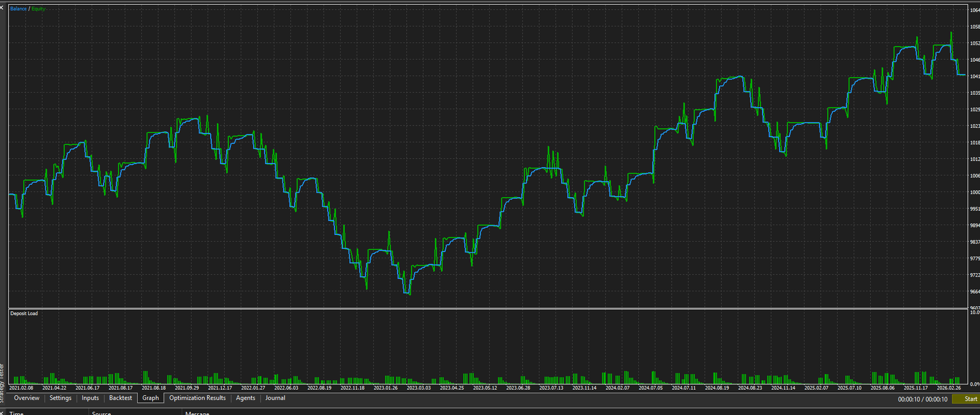Go to the Inputs tab
This screenshot has height=415, width=980.
pos(90,398)
